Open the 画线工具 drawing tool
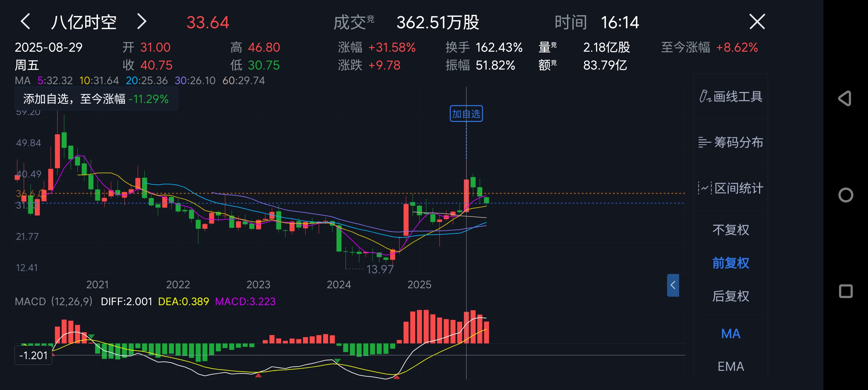Viewport: 868px width, 390px height. coord(730,97)
